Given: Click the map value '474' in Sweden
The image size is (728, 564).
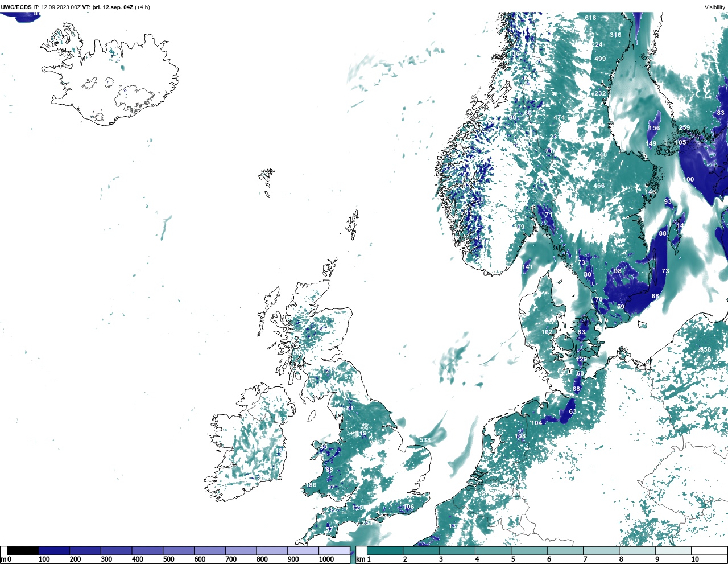Looking at the screenshot, I should pyautogui.click(x=560, y=117).
